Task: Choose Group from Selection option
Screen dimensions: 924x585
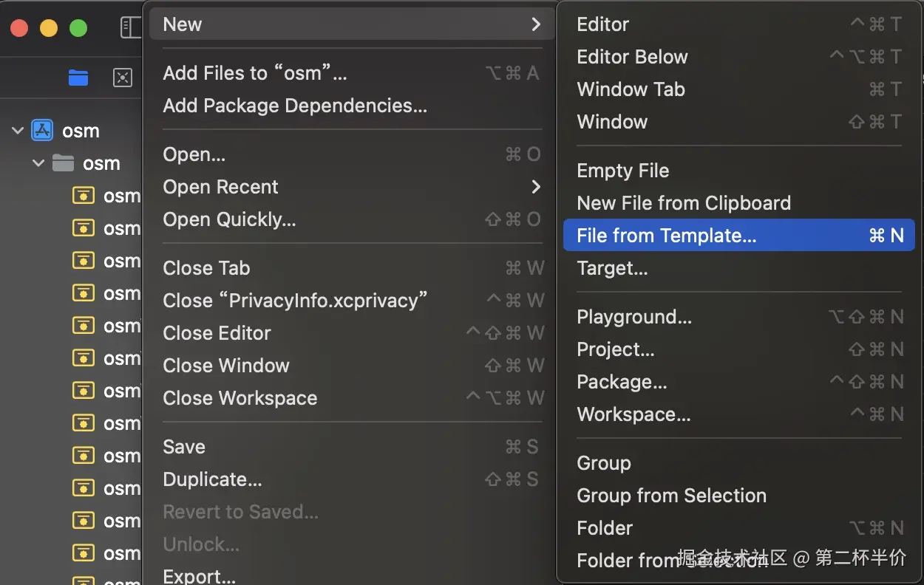Action: (671, 496)
